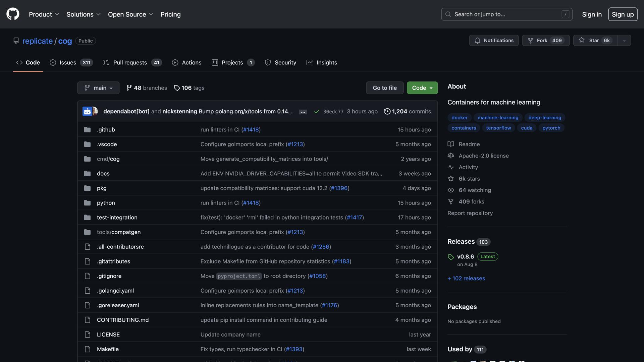644x362 pixels.
Task: Click the green CI checkmark status icon
Action: click(316, 112)
